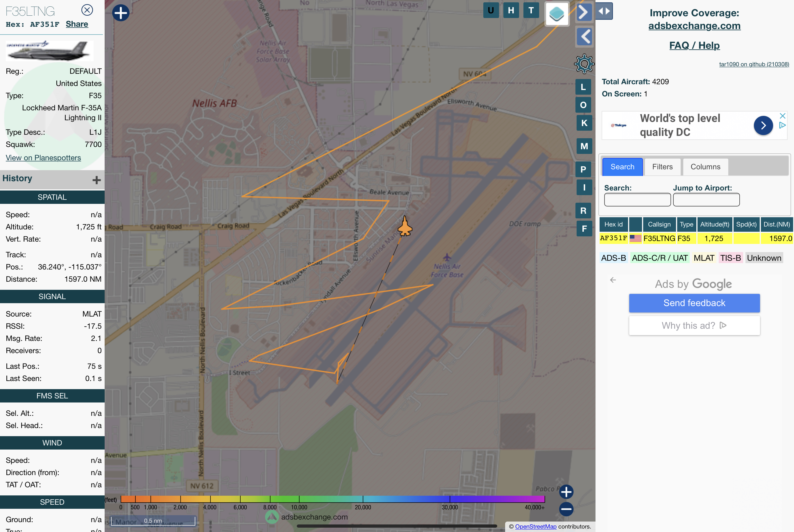This screenshot has width=794, height=532.
Task: Click the ADS-B legend label
Action: pyautogui.click(x=614, y=258)
